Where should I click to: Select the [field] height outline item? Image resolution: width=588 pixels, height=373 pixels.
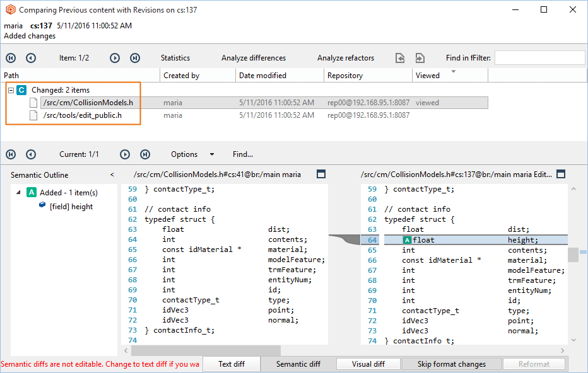coord(71,207)
